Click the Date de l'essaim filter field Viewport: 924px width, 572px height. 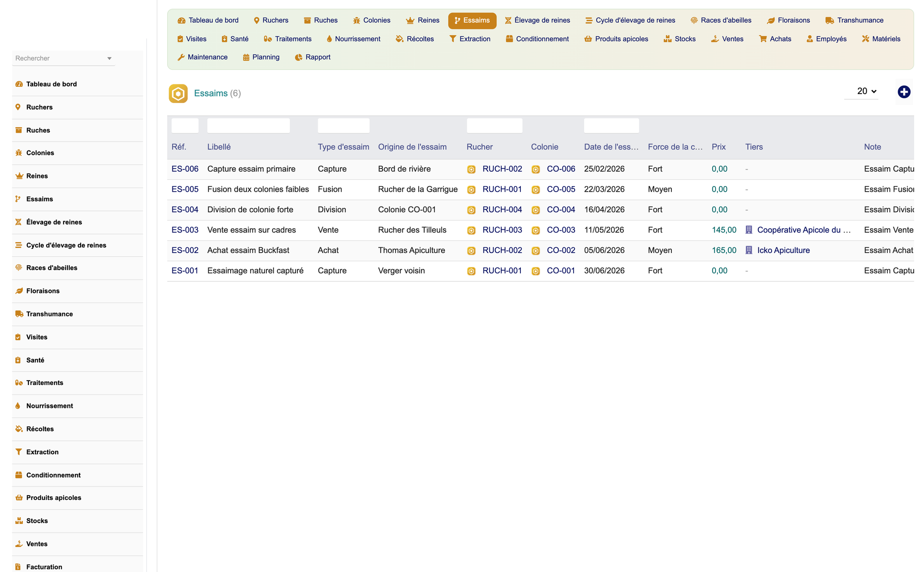[611, 126]
